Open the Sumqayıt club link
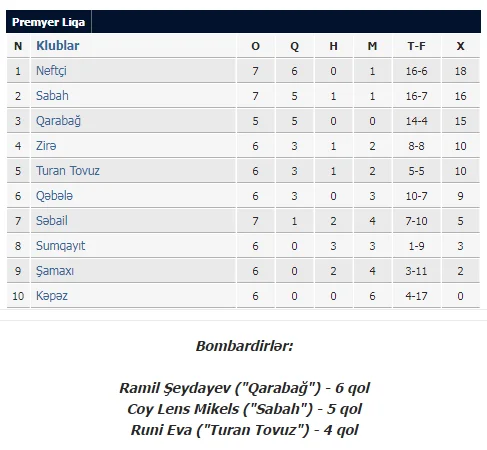The image size is (487, 450). [x=60, y=246]
